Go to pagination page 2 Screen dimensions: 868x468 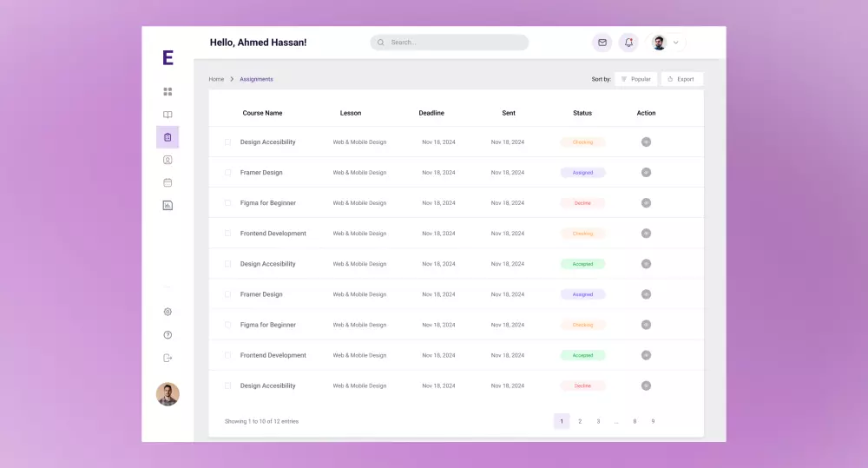coord(580,421)
